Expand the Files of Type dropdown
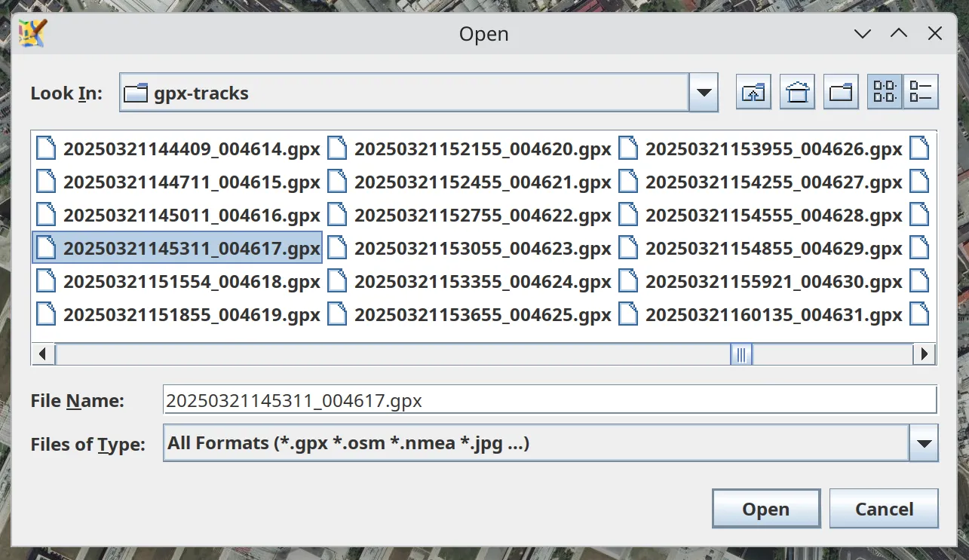 point(923,443)
